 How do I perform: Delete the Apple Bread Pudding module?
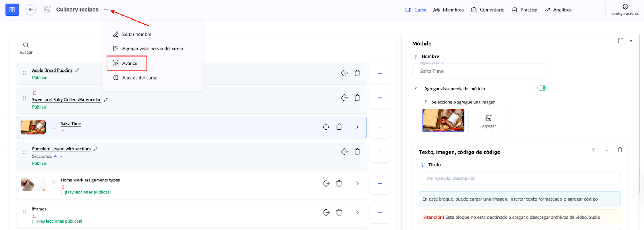(357, 73)
